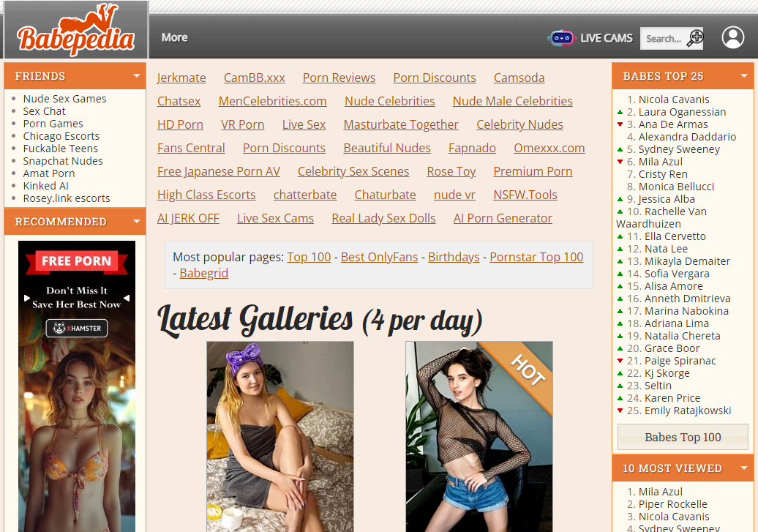The height and width of the screenshot is (532, 758).
Task: Click Kinked AI in Friends list
Action: 45,186
